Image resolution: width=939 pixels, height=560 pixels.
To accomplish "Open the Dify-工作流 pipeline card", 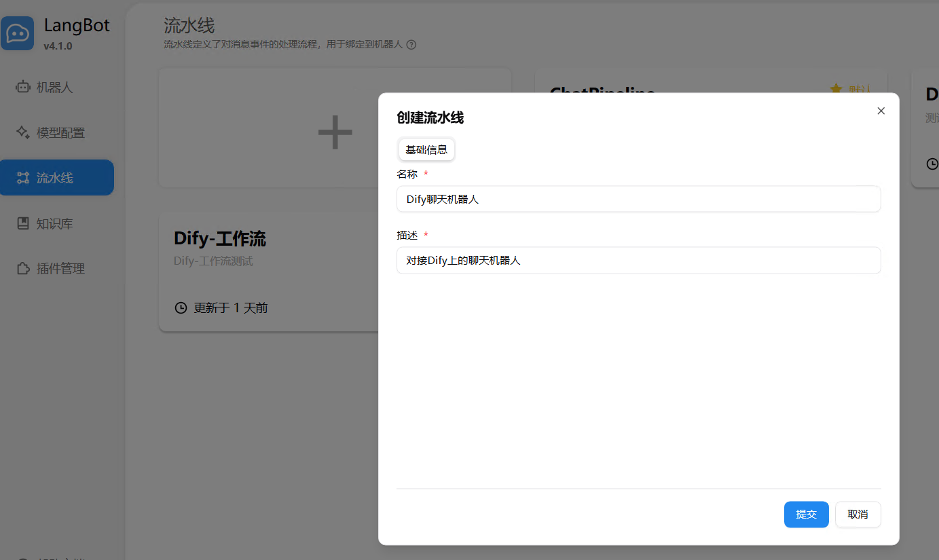I will 269,272.
